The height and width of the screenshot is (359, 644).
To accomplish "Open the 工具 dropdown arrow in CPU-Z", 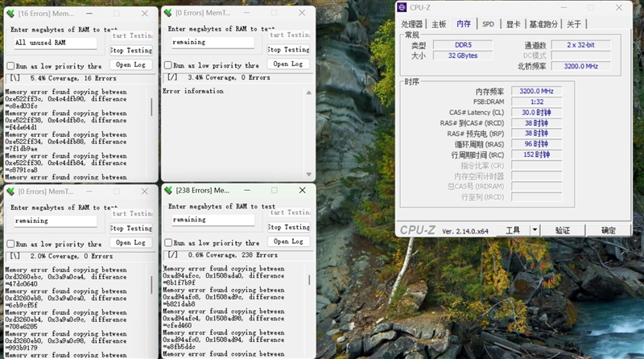I will (x=535, y=230).
